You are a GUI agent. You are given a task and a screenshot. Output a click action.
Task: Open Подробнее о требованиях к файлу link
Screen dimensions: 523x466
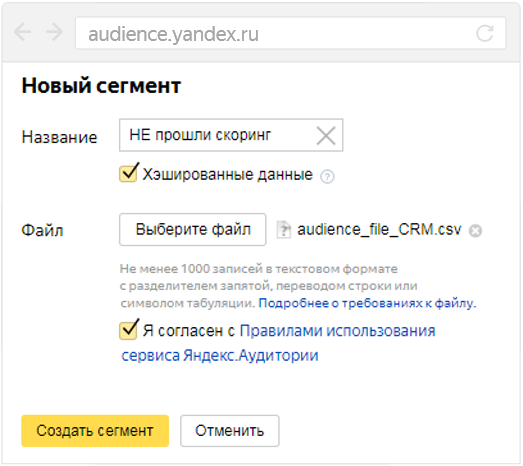tap(367, 303)
